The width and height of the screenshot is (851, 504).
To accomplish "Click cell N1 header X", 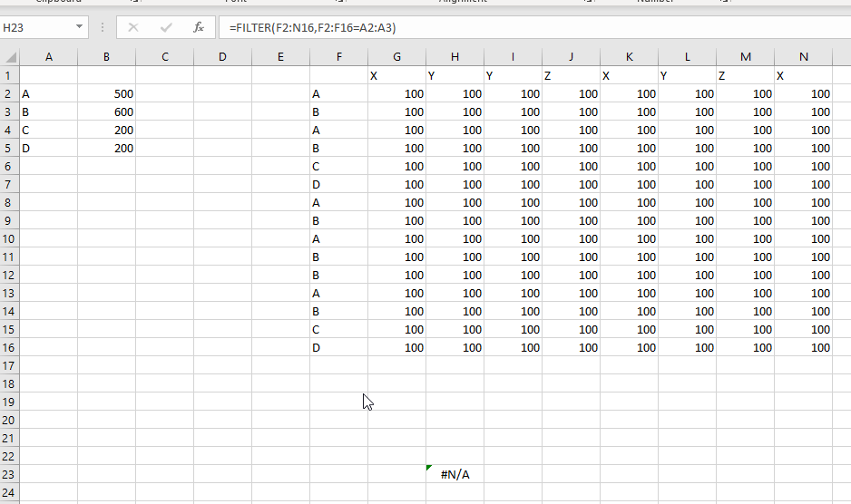I will click(804, 75).
